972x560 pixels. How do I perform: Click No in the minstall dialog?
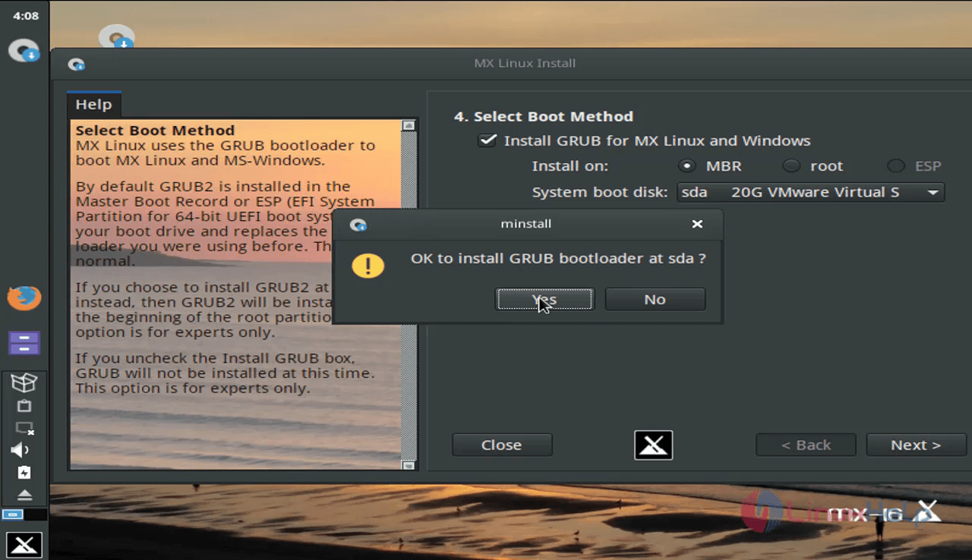(x=655, y=299)
